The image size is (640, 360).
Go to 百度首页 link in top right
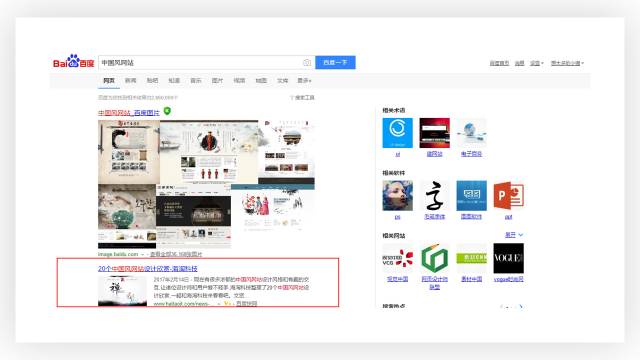point(499,63)
